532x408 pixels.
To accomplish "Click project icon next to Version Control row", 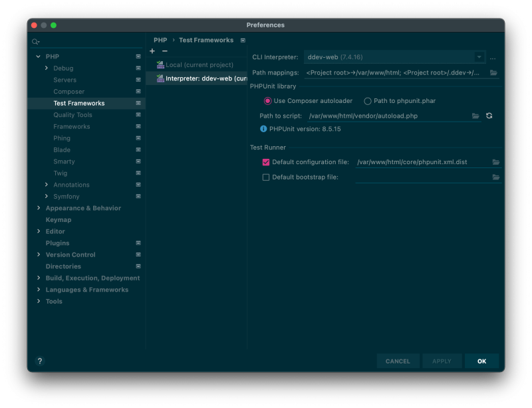I will 138,255.
